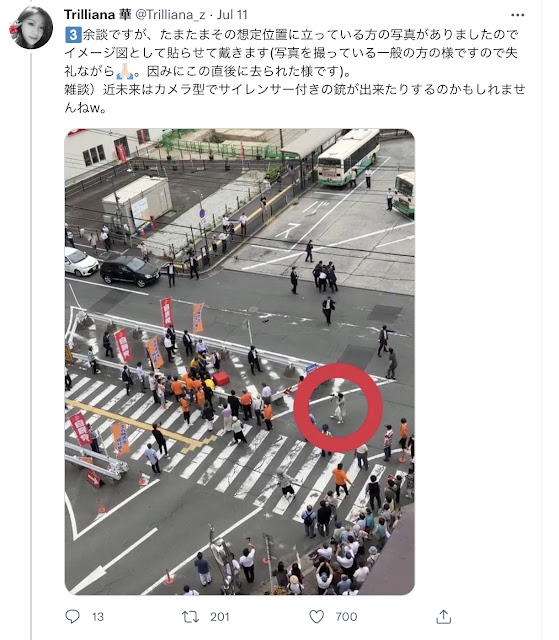This screenshot has height=640, width=559.
Task: Select the retweet count 201
Action: (x=220, y=617)
